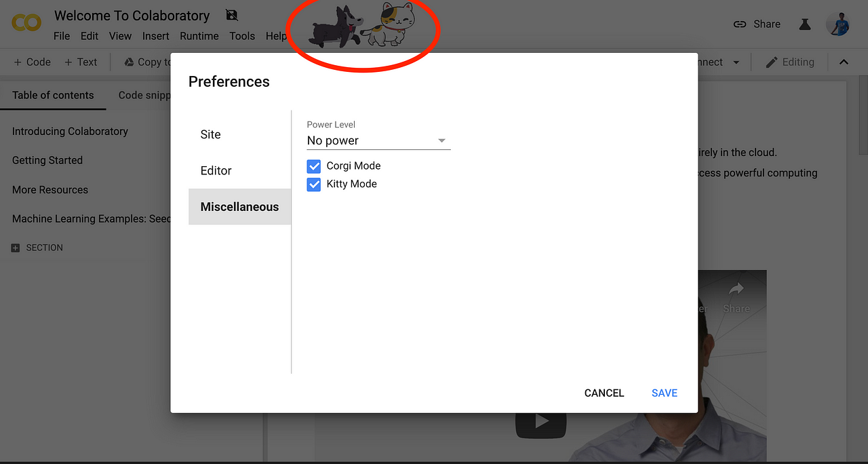Click CANCEL in Preferences dialog
868x464 pixels.
604,393
